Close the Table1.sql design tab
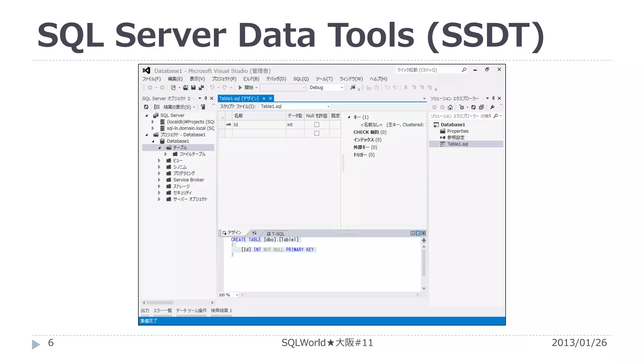 (x=270, y=99)
